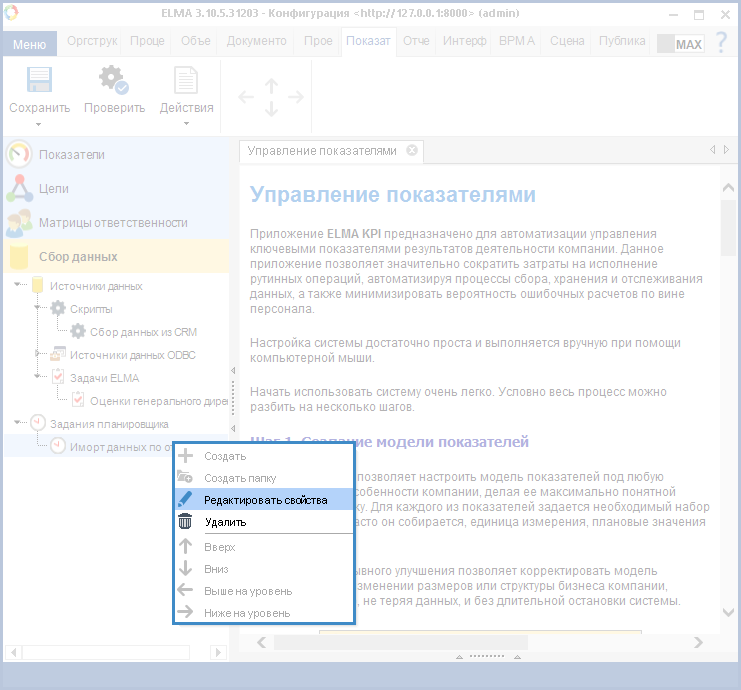
Task: Open the Меню button
Action: pyautogui.click(x=31, y=44)
